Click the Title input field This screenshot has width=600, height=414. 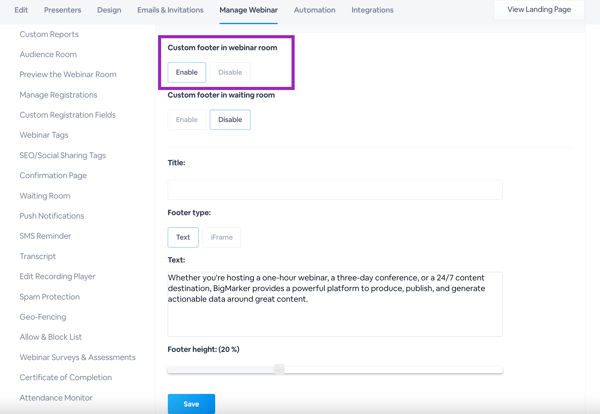point(335,189)
